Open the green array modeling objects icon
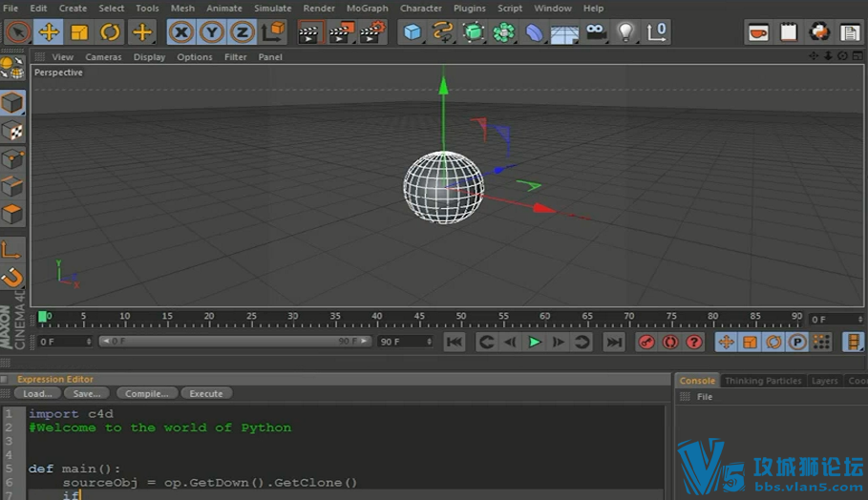This screenshot has height=500, width=868. coord(504,32)
